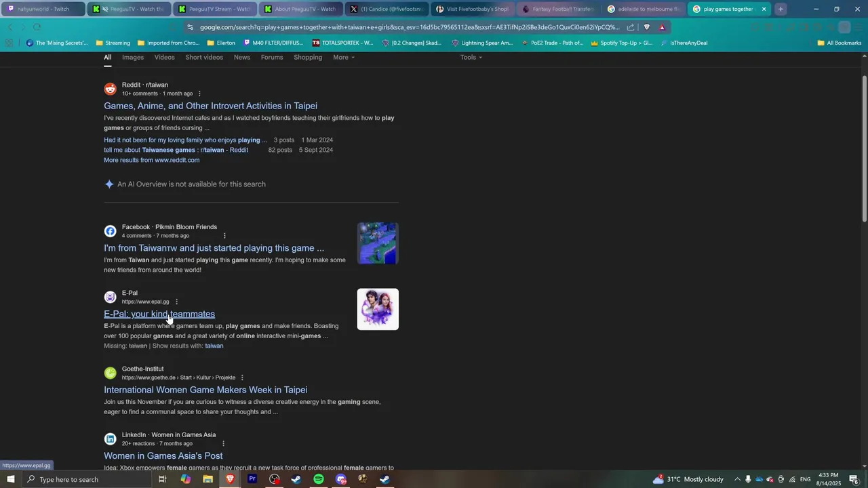Open 'International Women Game Makers Week in Taipei'
This screenshot has height=488, width=868.
pyautogui.click(x=205, y=390)
